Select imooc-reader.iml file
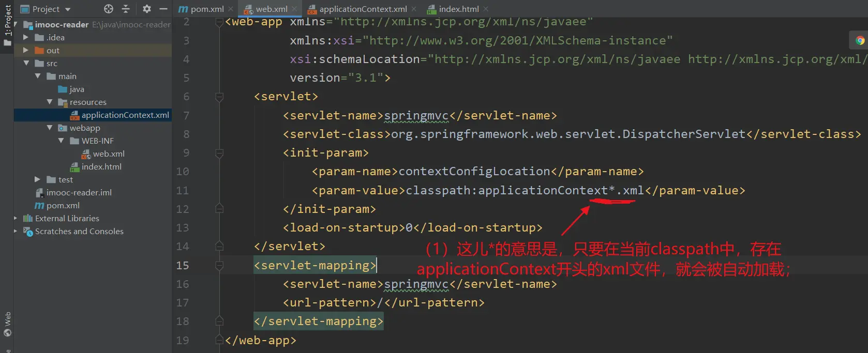The image size is (868, 353). click(x=73, y=192)
